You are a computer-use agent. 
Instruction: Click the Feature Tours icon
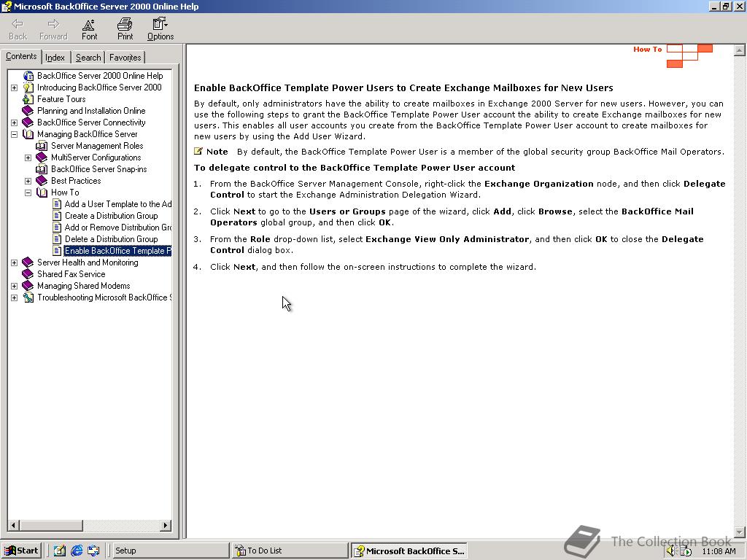[x=28, y=99]
